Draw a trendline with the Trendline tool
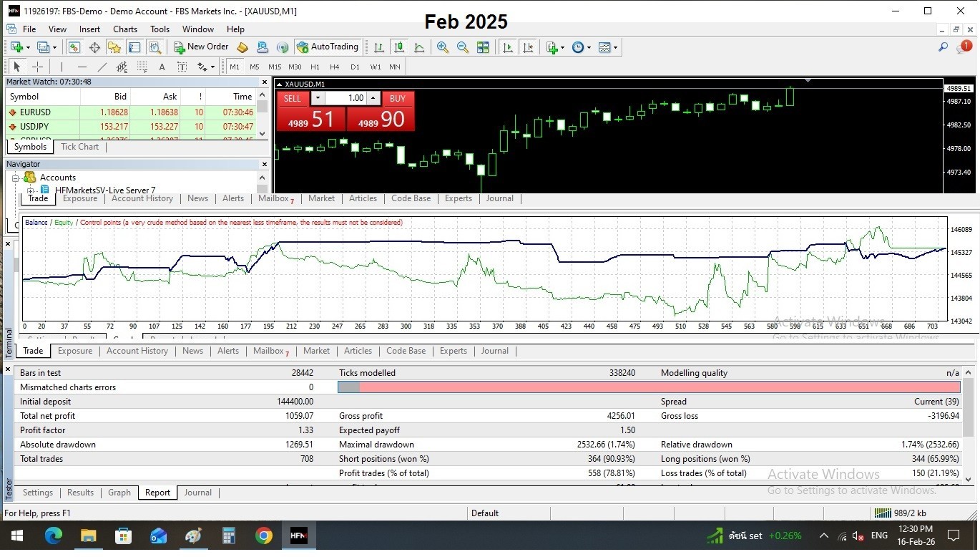 click(x=102, y=67)
